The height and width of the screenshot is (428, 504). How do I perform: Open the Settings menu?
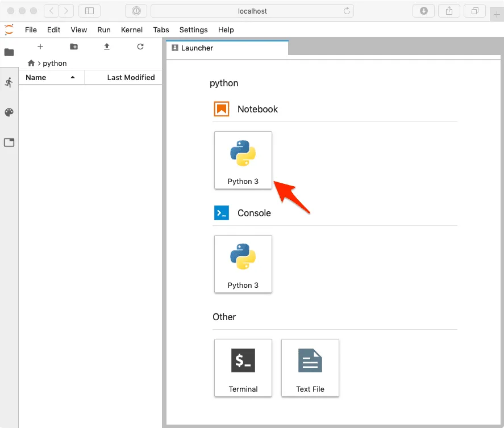(x=194, y=30)
